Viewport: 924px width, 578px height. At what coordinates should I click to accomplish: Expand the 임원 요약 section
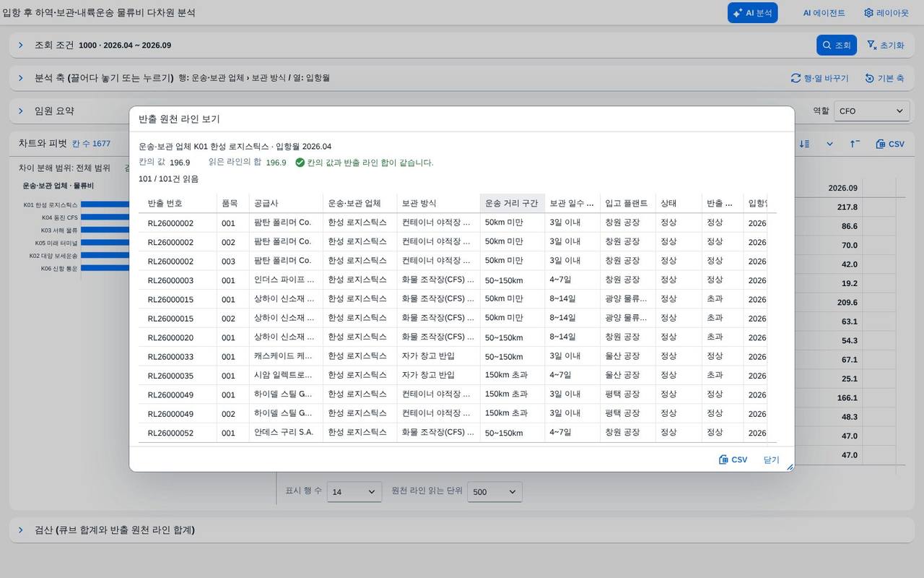(x=20, y=111)
